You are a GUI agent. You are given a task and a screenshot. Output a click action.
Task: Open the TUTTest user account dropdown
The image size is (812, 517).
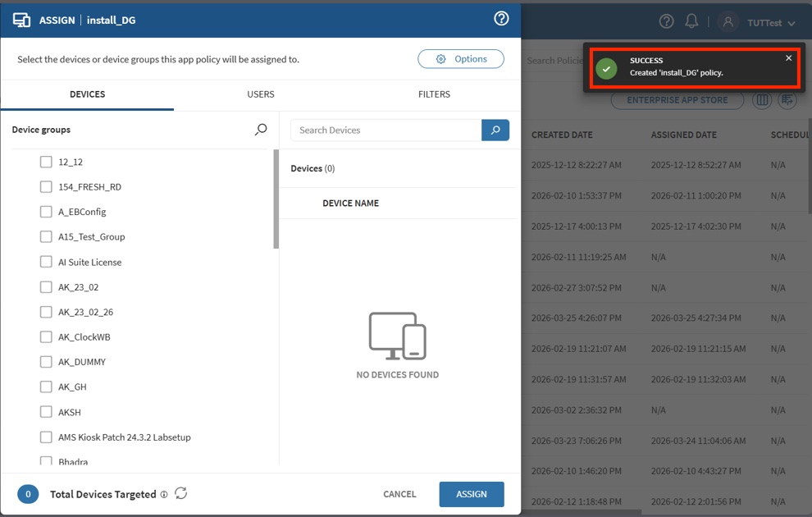click(x=759, y=23)
